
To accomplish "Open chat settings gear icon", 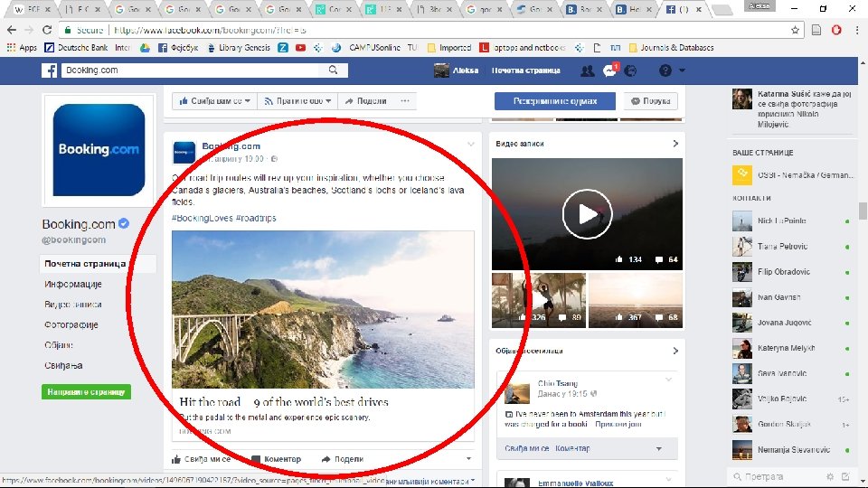I will 830,476.
